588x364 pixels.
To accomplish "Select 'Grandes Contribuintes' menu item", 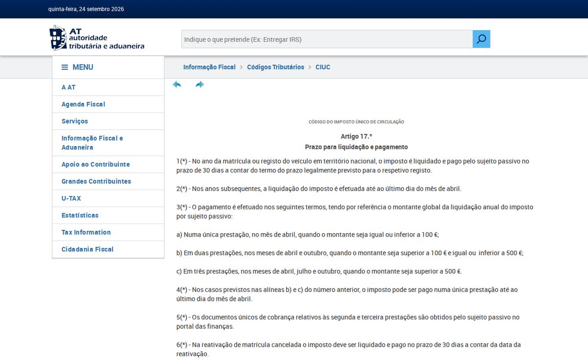I will [x=108, y=181].
